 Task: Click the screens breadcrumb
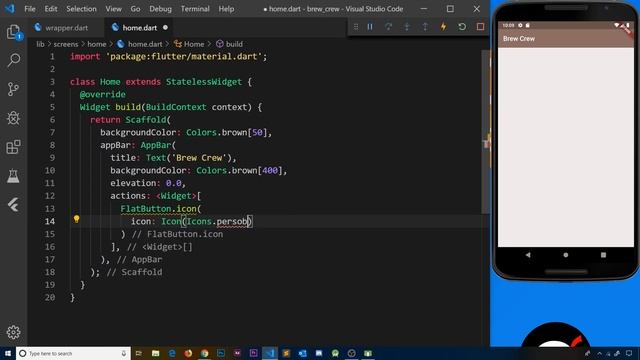pyautogui.click(x=66, y=44)
